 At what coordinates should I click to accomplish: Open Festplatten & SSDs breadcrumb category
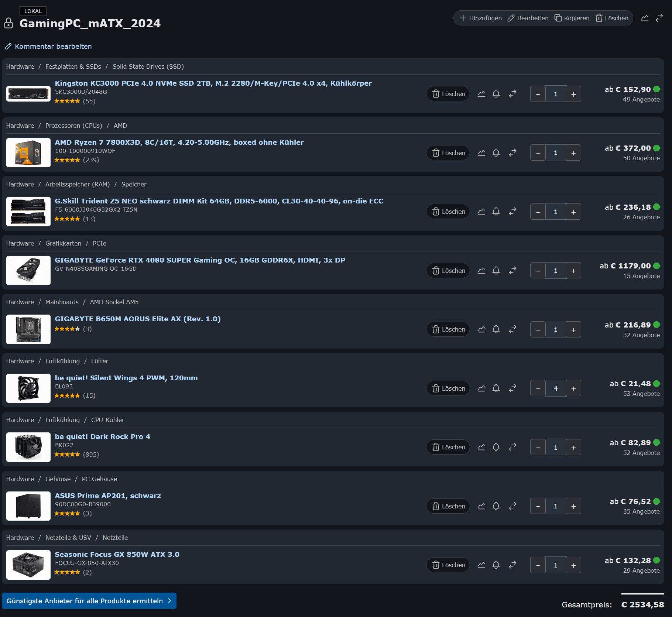click(x=73, y=66)
